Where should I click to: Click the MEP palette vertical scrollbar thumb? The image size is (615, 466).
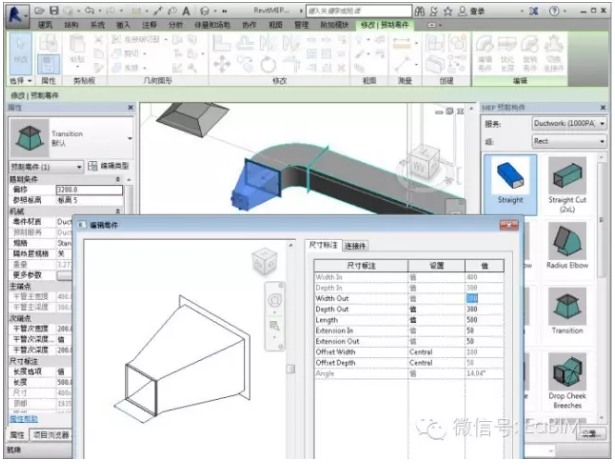pyautogui.click(x=601, y=220)
